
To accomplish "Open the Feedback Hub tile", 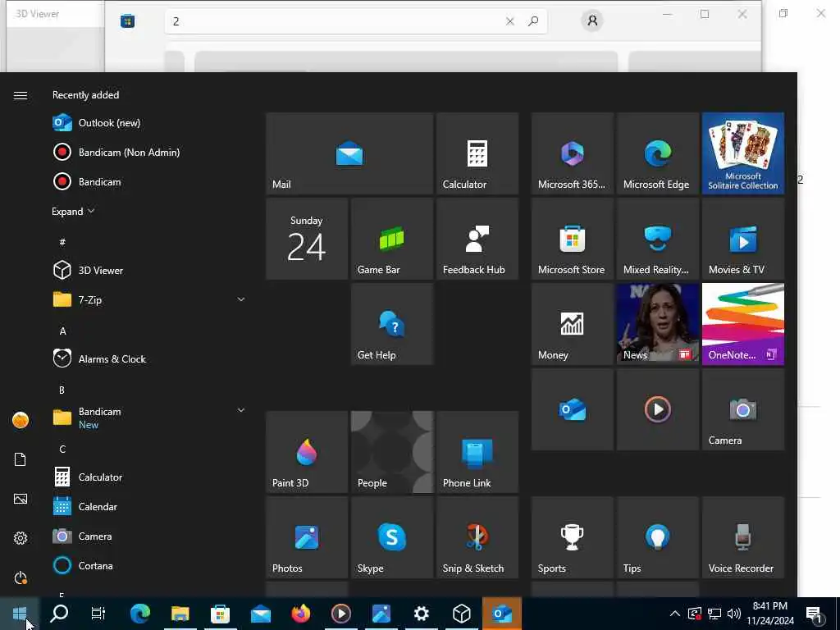I will [x=477, y=239].
